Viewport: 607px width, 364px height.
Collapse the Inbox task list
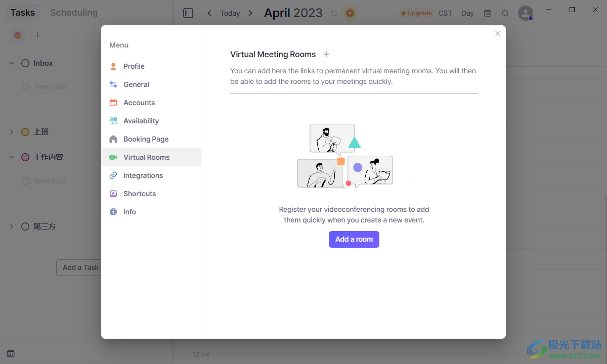pos(12,63)
